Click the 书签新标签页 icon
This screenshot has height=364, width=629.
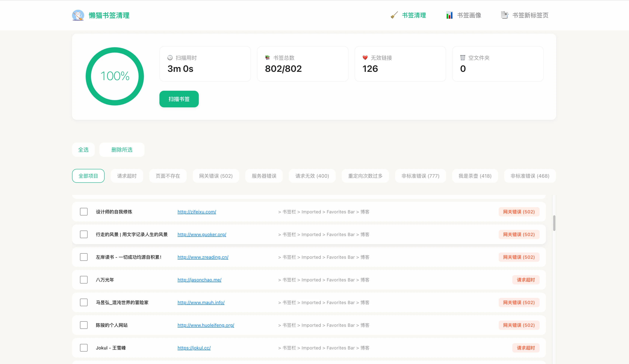[x=505, y=15]
